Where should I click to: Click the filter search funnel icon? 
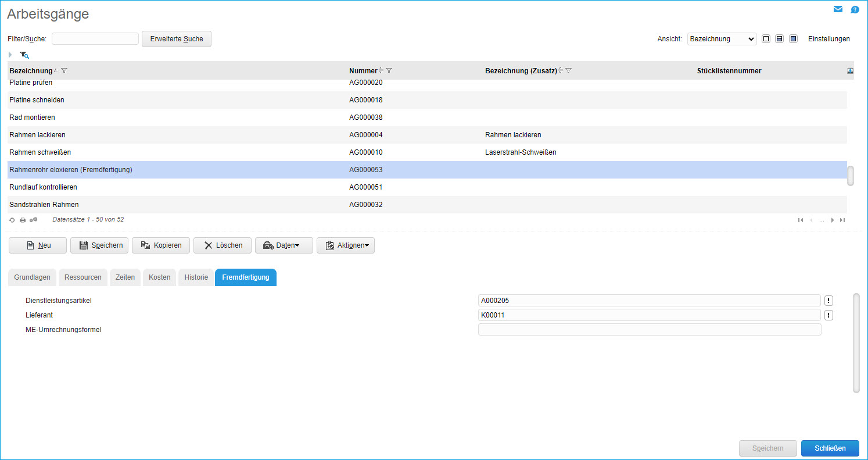pyautogui.click(x=24, y=55)
